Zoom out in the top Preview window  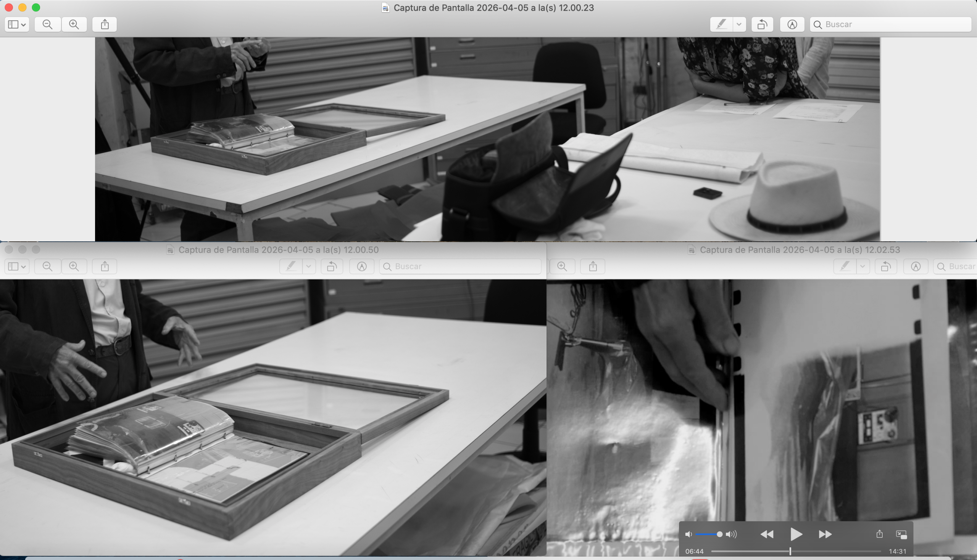(x=47, y=24)
